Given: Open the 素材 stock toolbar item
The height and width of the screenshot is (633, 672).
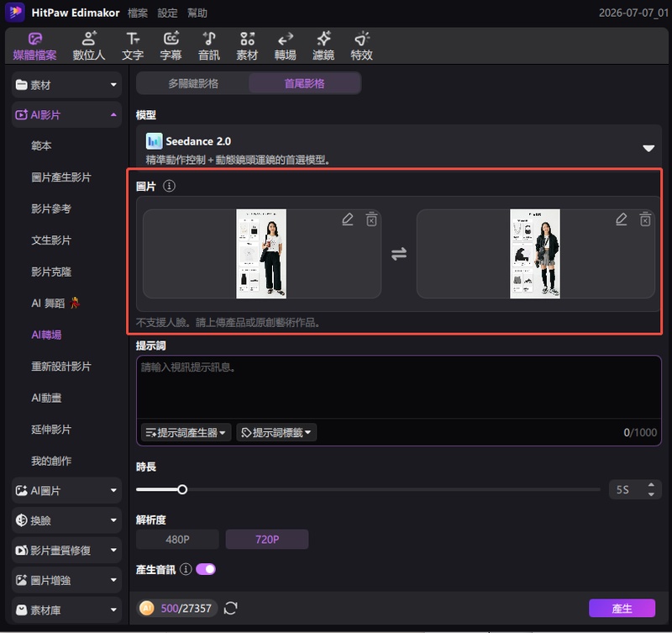Looking at the screenshot, I should click(247, 46).
